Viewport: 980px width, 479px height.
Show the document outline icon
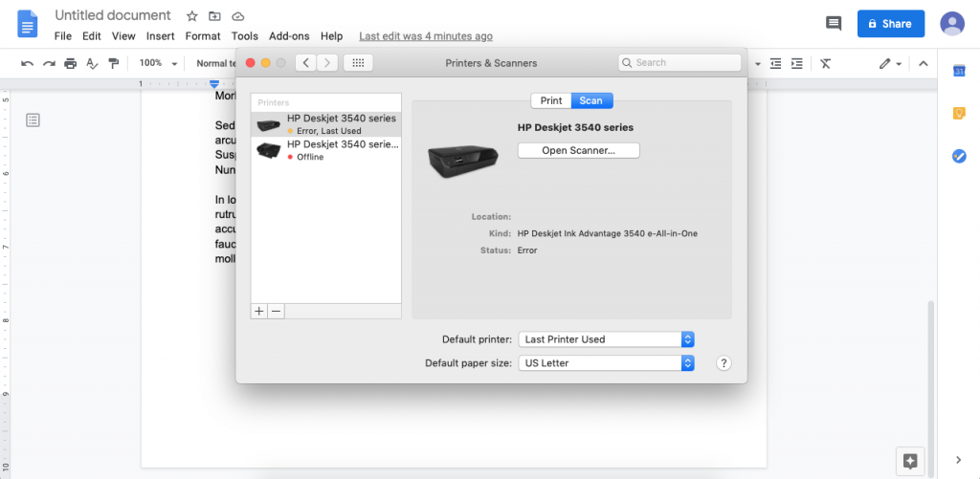click(x=33, y=120)
